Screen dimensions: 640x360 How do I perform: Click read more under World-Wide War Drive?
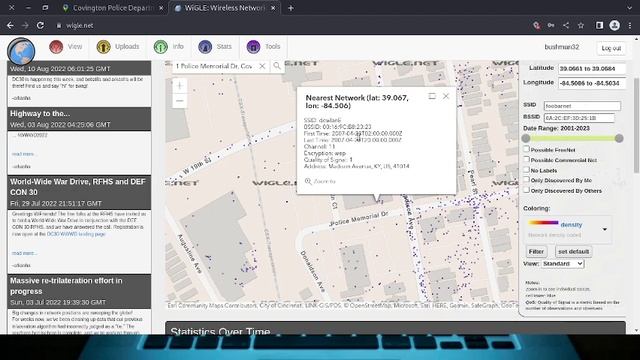24,253
